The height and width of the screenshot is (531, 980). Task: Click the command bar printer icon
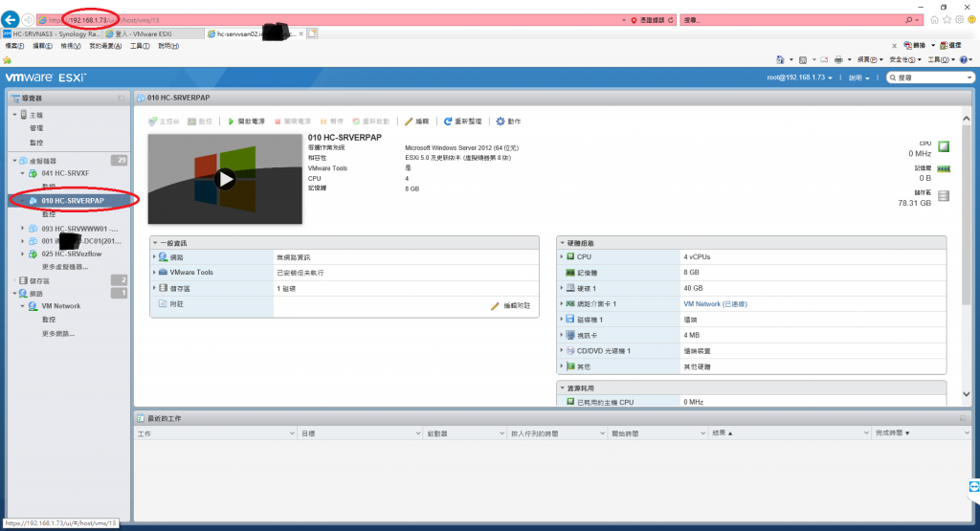click(x=838, y=59)
